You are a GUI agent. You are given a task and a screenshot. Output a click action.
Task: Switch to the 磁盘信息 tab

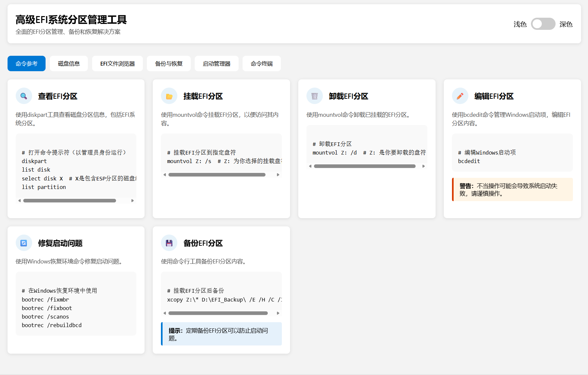click(x=69, y=64)
